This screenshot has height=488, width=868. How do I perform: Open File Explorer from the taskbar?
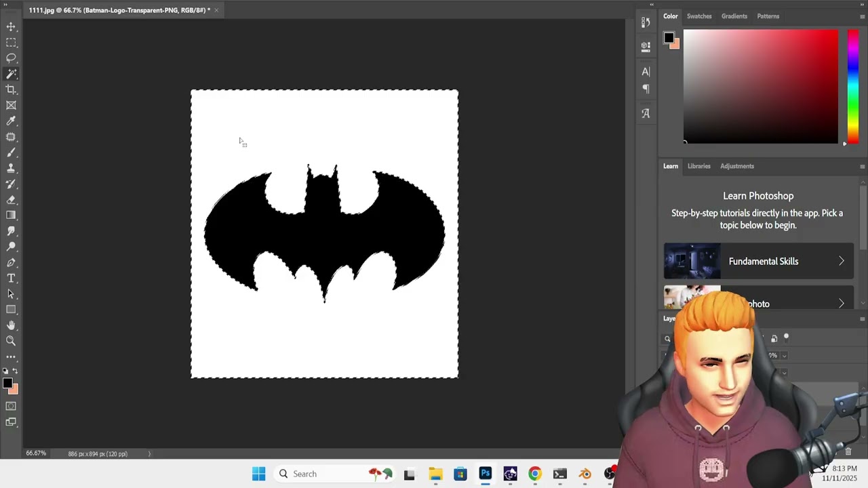click(x=435, y=474)
